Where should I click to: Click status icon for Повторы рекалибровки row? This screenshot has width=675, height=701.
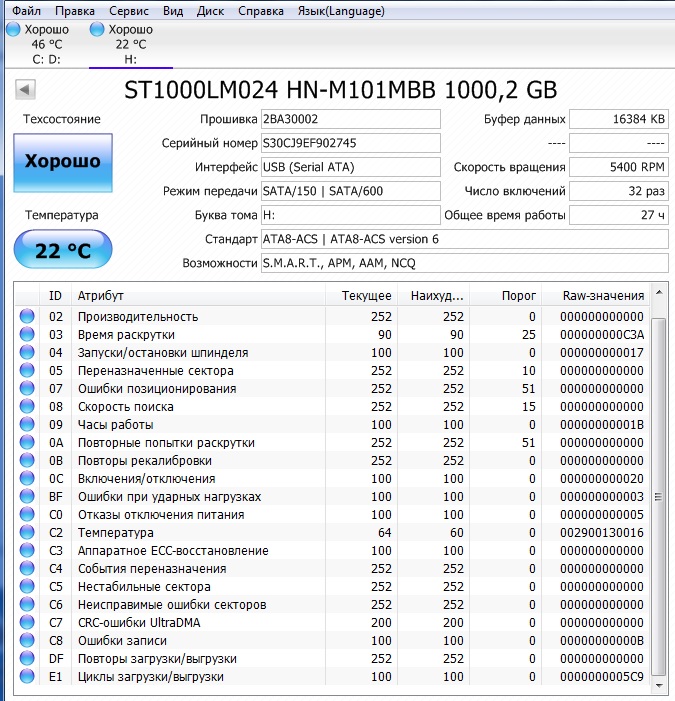(x=27, y=460)
